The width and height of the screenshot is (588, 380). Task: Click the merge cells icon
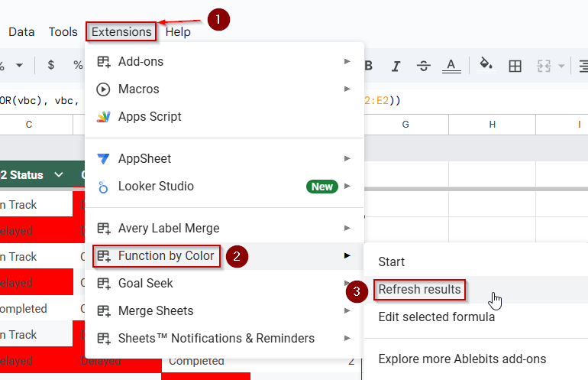pos(544,66)
